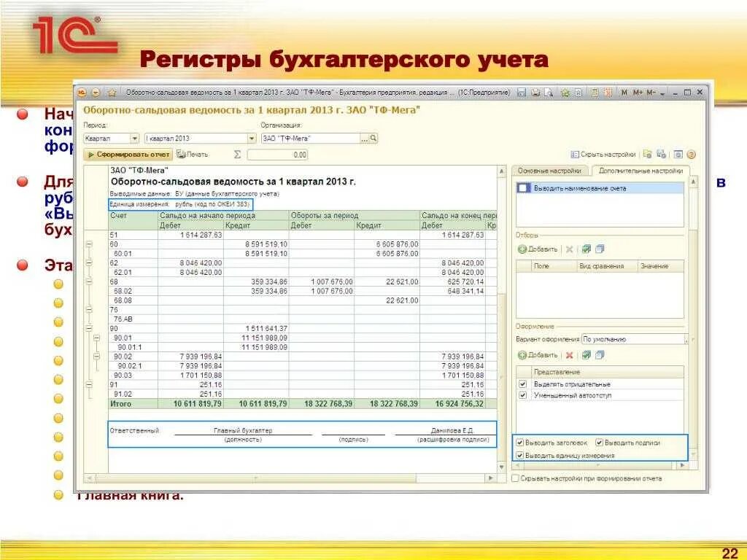This screenshot has width=747, height=560.
Task: Click check-all icon in Оформление toolbar
Action: tap(587, 355)
